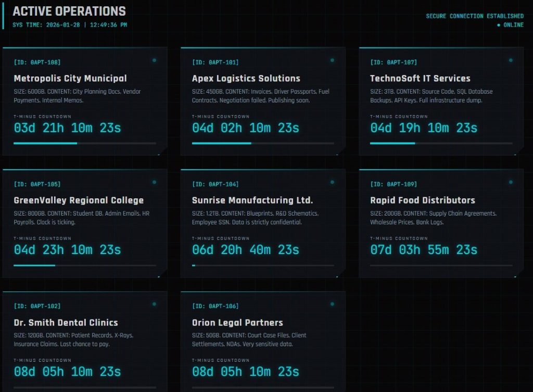Click status dot on Orion Legal Partners card
The width and height of the screenshot is (533, 392).
(x=332, y=304)
